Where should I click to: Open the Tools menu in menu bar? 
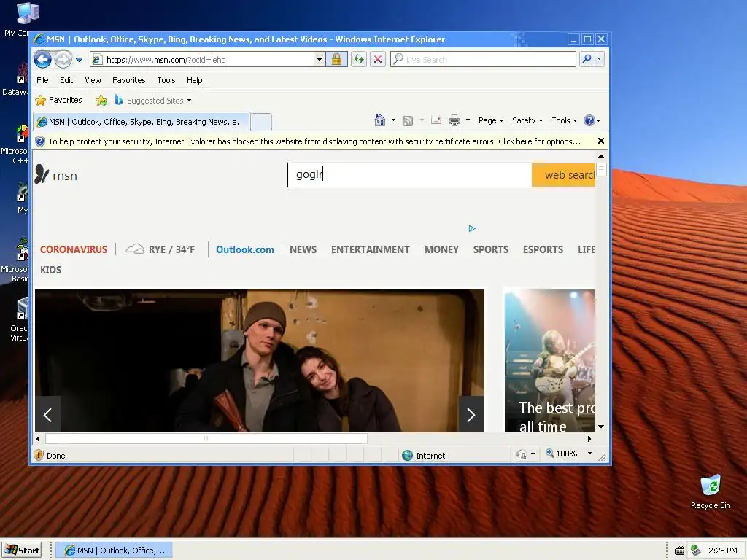click(x=166, y=80)
